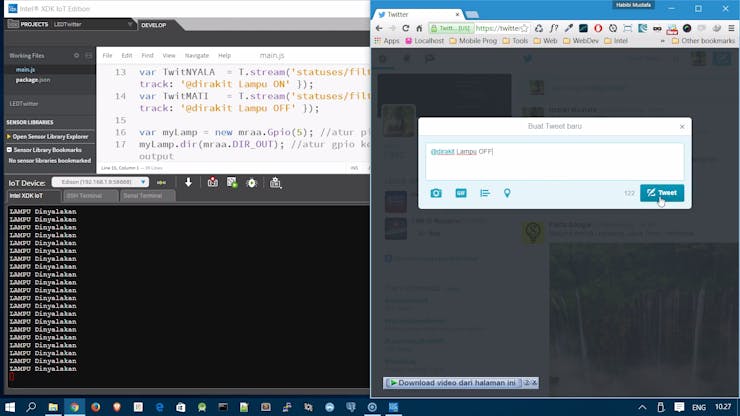The image size is (740, 416).
Task: Click the download arrow in XDK toolbar
Action: point(188,182)
